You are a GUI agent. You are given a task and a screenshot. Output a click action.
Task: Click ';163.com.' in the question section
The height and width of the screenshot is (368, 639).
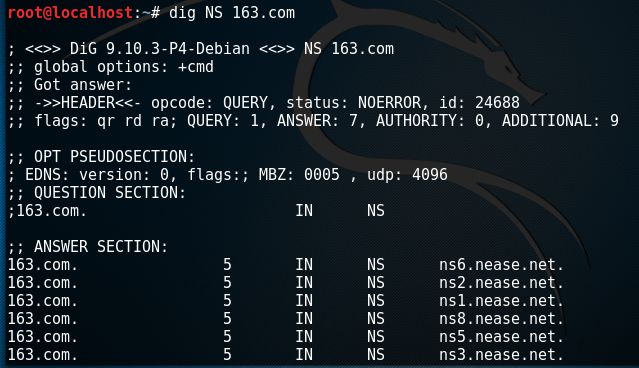pos(47,211)
